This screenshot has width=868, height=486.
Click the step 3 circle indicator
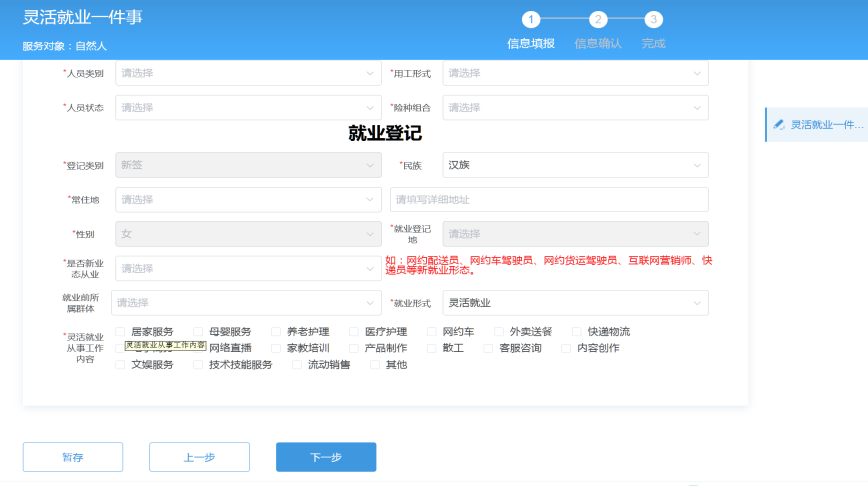point(653,19)
